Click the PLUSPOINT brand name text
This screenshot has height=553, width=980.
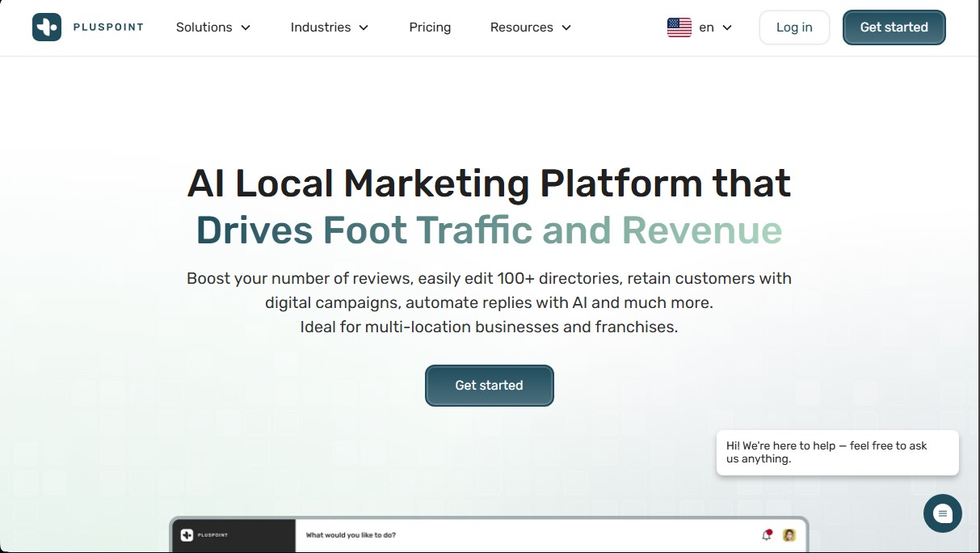point(108,27)
